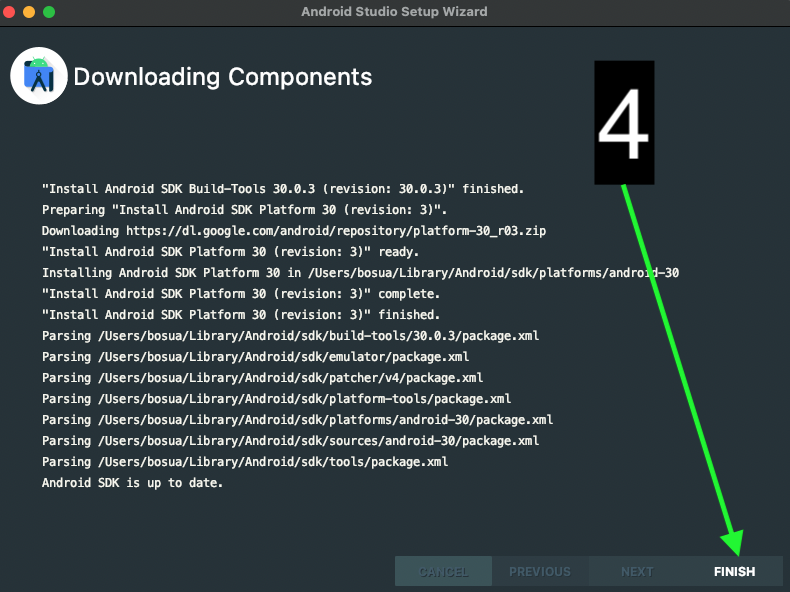Click the Android Studio Setup Wizard title bar text

click(394, 12)
